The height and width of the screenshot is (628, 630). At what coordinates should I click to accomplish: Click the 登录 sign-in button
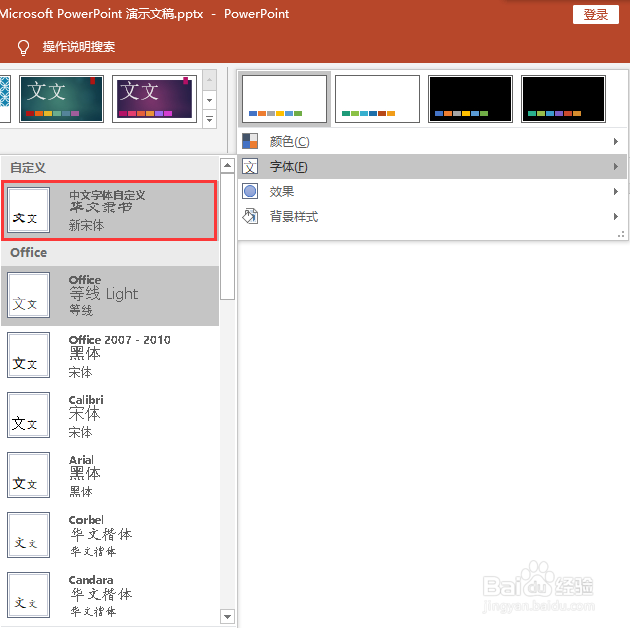[x=595, y=14]
